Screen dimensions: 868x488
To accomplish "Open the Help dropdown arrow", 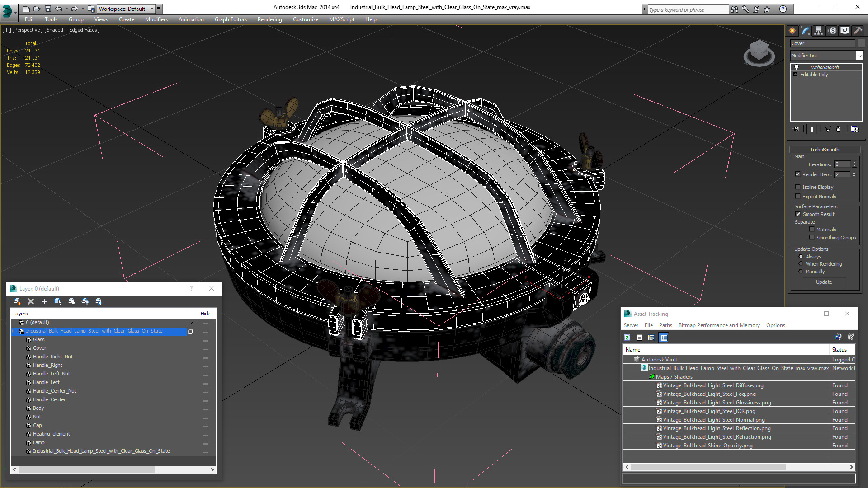I will 790,9.
